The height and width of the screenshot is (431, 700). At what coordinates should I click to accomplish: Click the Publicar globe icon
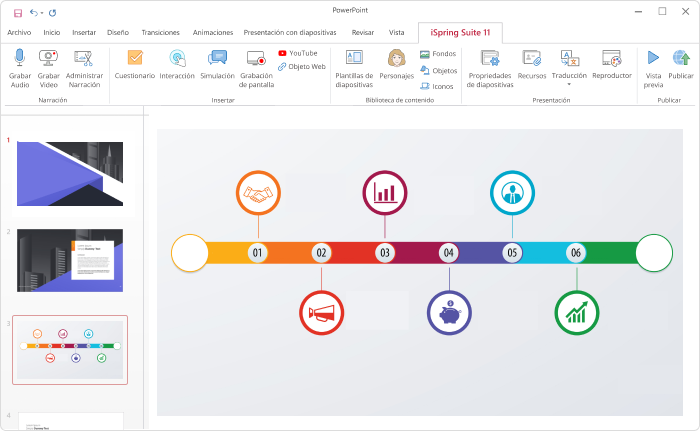tap(681, 58)
